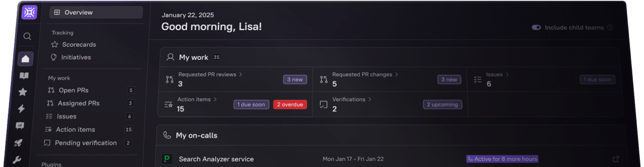Open the Home icon in left rail
644x167 pixels.
point(25,59)
